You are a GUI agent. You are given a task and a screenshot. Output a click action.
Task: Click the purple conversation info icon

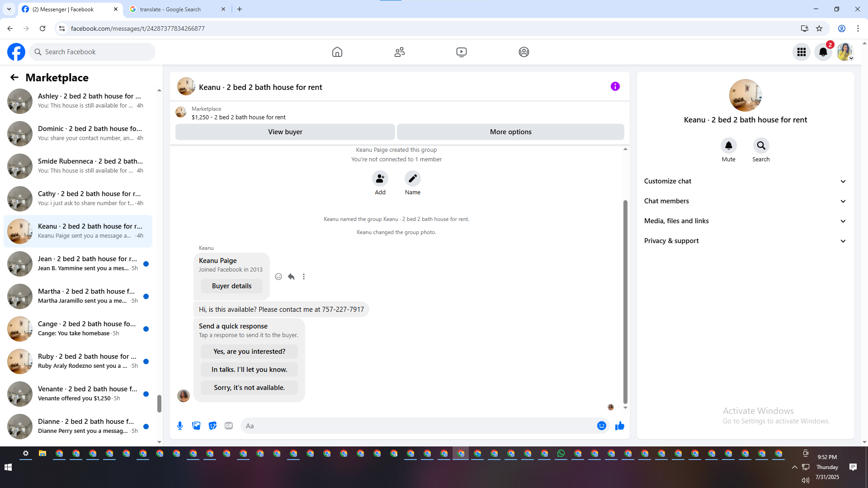(x=615, y=86)
